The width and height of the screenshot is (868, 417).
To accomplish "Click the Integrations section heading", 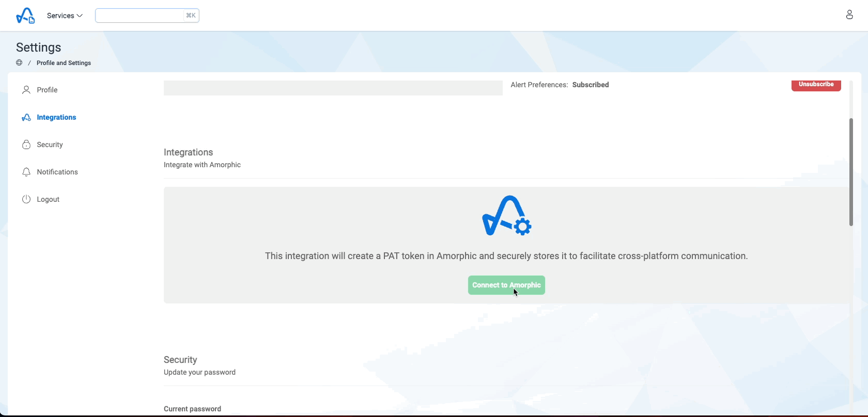I will point(188,152).
